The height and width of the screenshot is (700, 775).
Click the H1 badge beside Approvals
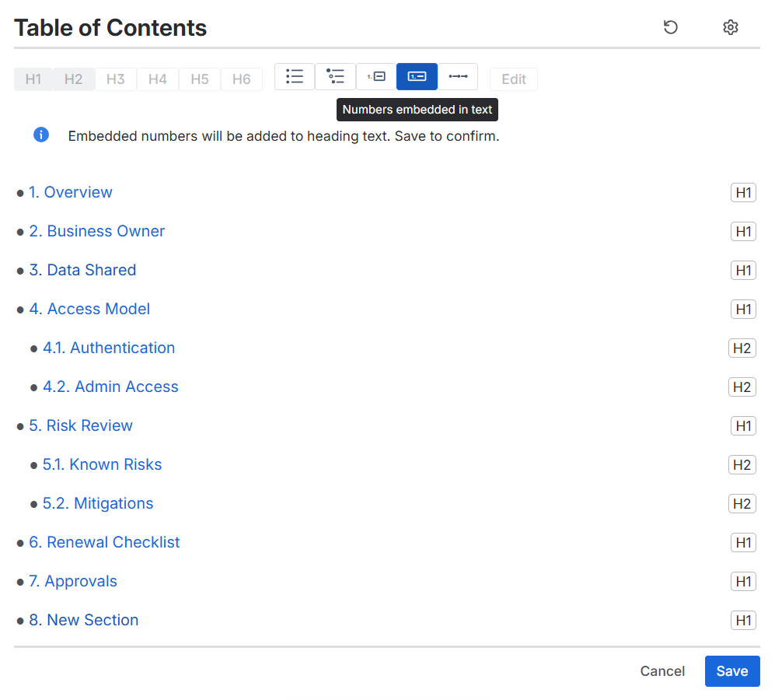743,581
